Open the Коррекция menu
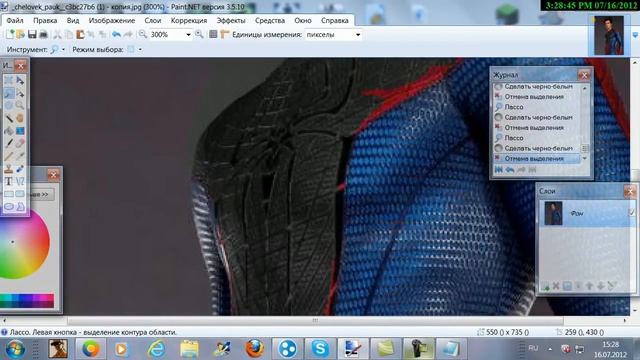Viewport: 640px width, 360px height. (x=189, y=20)
